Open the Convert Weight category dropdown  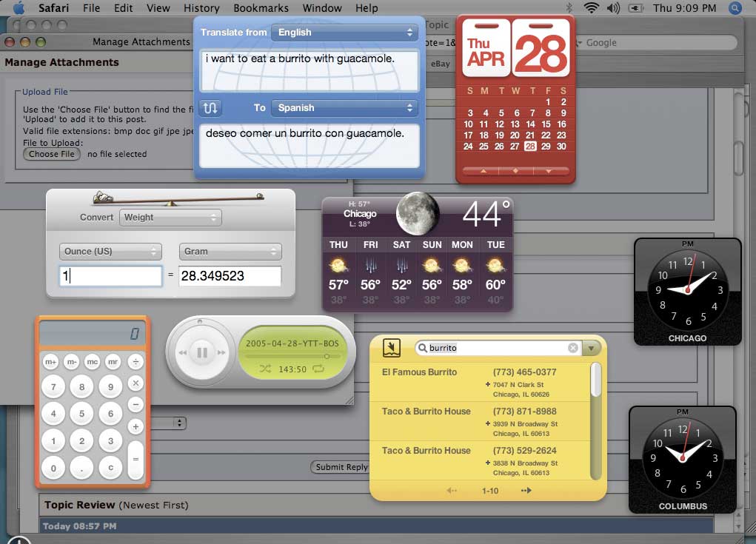click(x=170, y=218)
